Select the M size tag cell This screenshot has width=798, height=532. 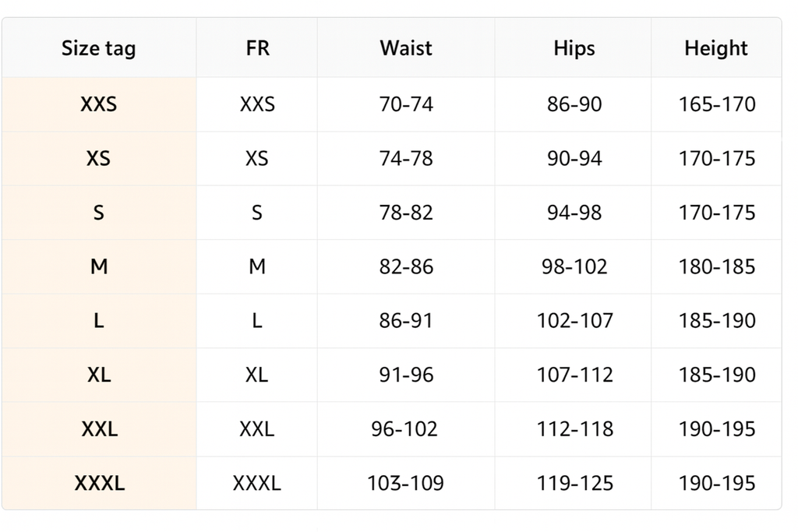click(99, 267)
